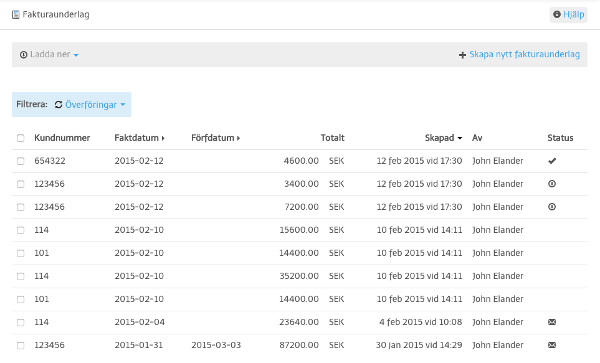Screen dimensions: 600x363
Task: Click the due date 2015-03-03
Action: point(216,345)
